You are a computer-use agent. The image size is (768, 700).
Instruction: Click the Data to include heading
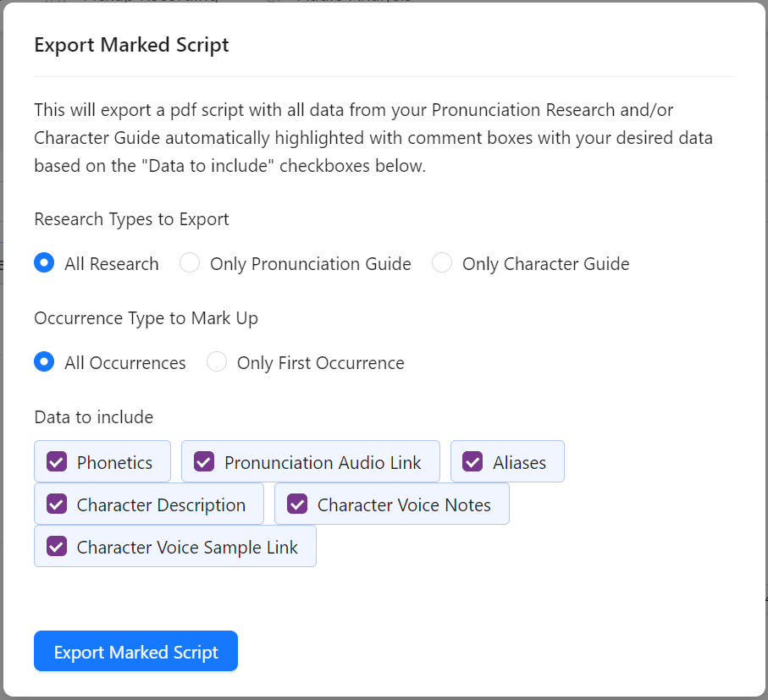pyautogui.click(x=93, y=416)
